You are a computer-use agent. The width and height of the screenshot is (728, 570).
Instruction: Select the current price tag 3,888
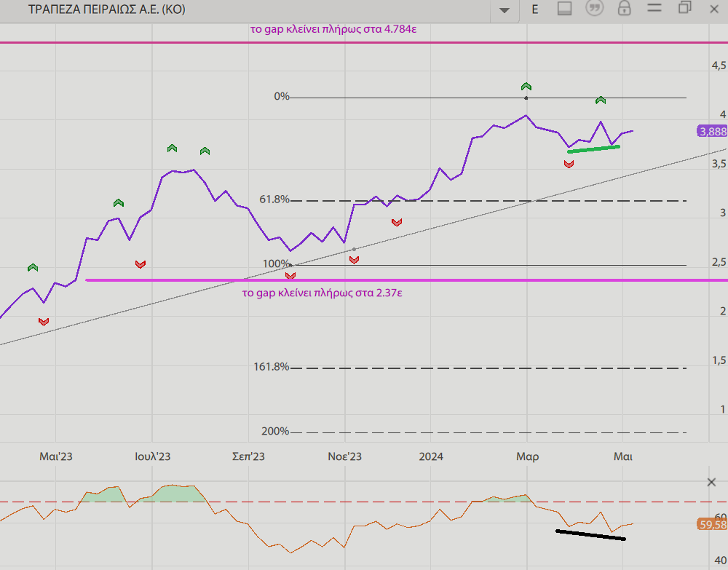pyautogui.click(x=712, y=131)
